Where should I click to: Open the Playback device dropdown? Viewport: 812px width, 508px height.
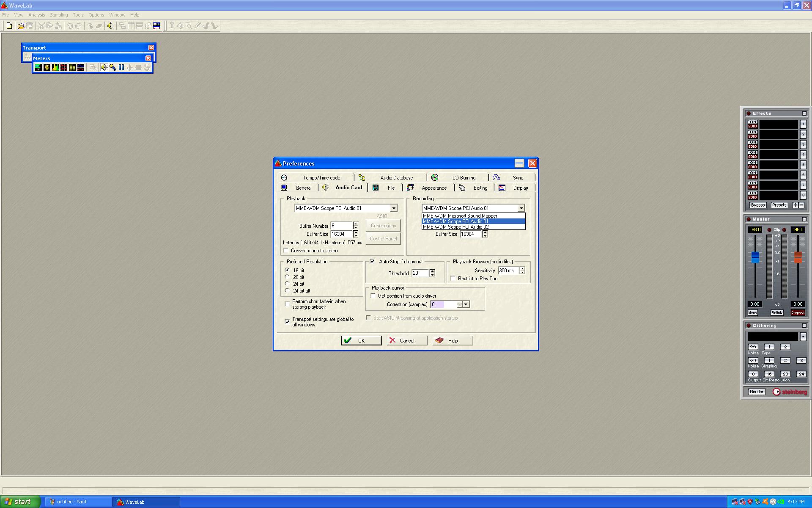tap(394, 208)
